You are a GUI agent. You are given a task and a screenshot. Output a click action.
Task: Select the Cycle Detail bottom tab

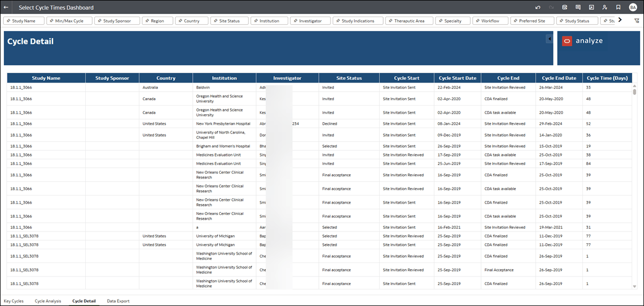[84, 301]
